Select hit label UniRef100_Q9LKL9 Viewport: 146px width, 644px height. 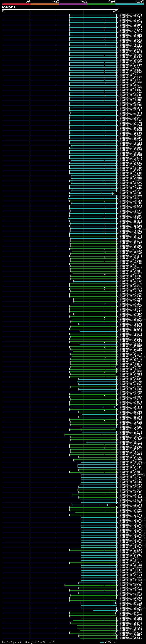click(x=131, y=110)
